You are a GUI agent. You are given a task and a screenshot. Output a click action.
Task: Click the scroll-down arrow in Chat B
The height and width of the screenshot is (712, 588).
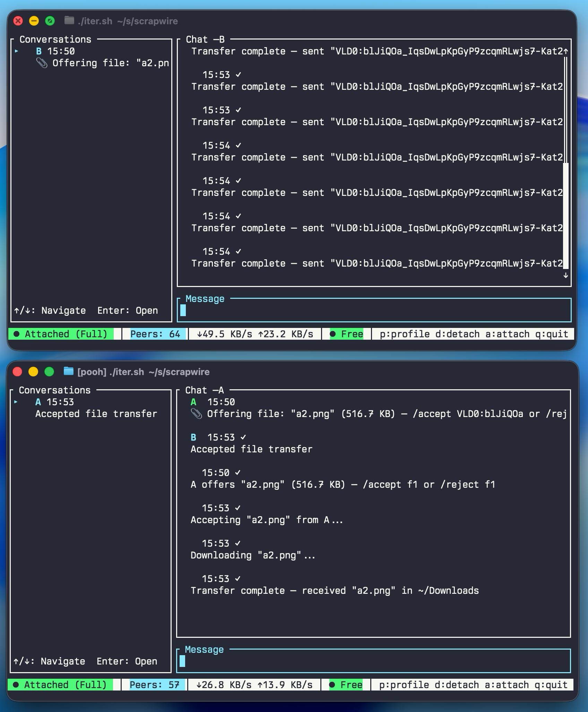[566, 275]
